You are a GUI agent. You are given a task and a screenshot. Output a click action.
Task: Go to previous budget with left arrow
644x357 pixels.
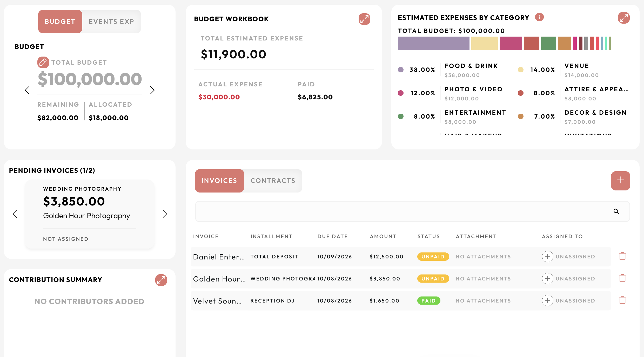tap(27, 90)
